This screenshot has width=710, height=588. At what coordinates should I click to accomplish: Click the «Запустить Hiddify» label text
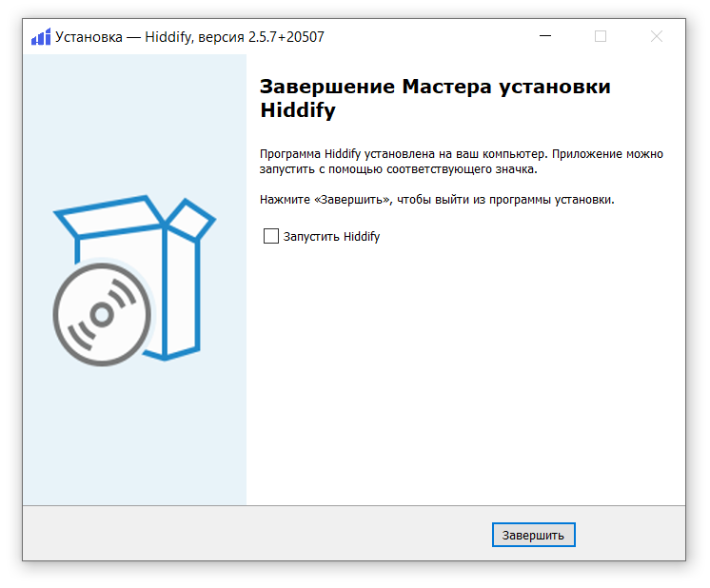(x=331, y=236)
